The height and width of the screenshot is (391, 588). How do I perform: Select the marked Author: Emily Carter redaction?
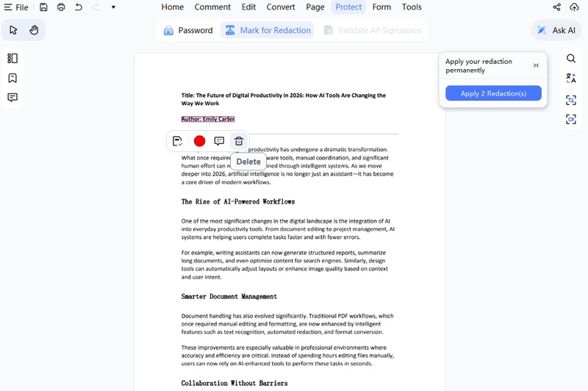coord(208,119)
